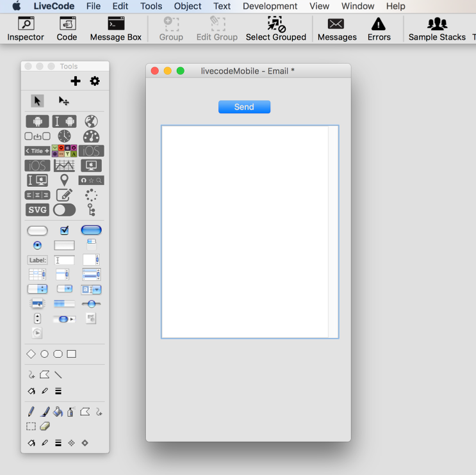476x475 pixels.
Task: Select the Label field control
Action: pyautogui.click(x=37, y=260)
